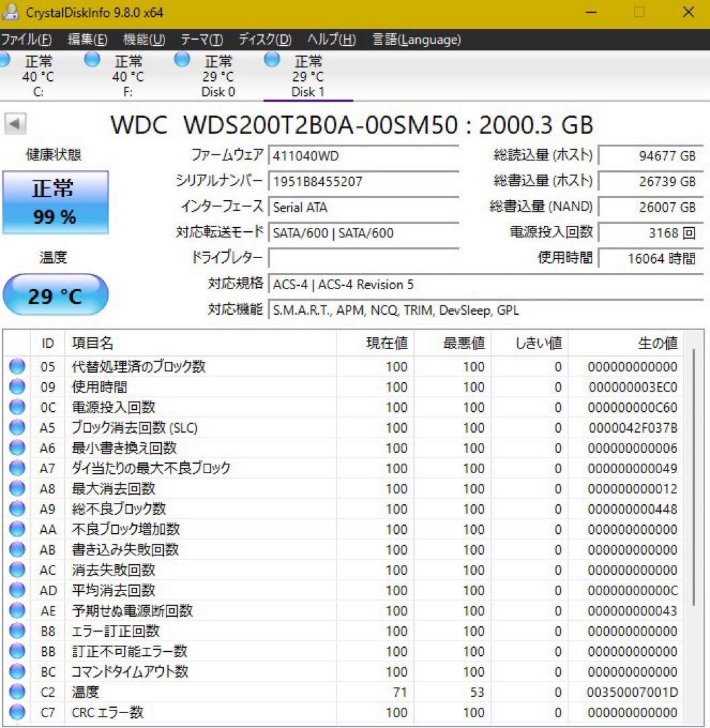Open the ヘルプ(H) menu
Viewport: 710px width, 728px height.
(x=331, y=40)
